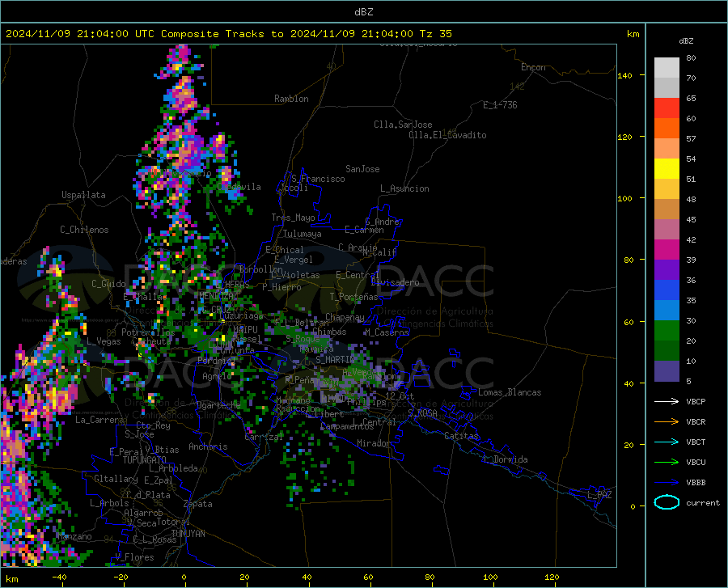This screenshot has height=588, width=728.
Task: Click the Anchoris place label
Action: [x=208, y=446]
